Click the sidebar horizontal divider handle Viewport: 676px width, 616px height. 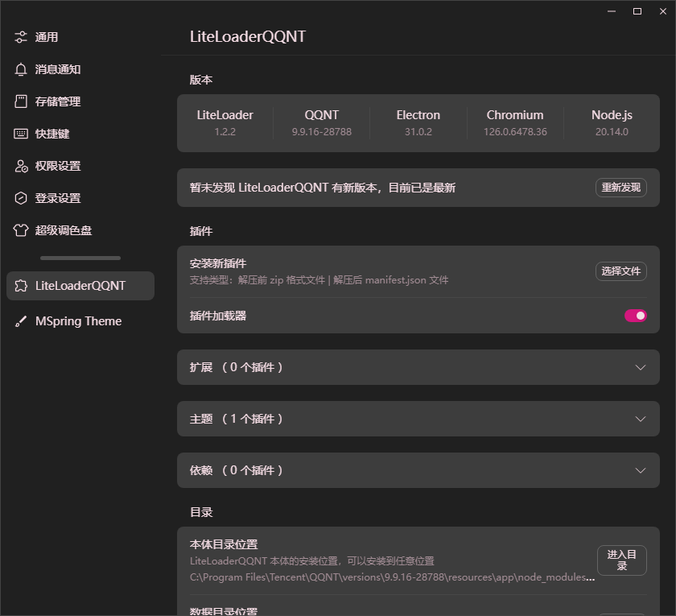pyautogui.click(x=80, y=258)
